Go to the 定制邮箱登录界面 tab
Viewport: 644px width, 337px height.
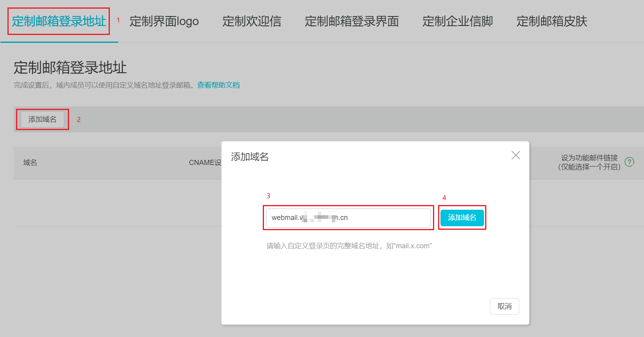coord(351,21)
